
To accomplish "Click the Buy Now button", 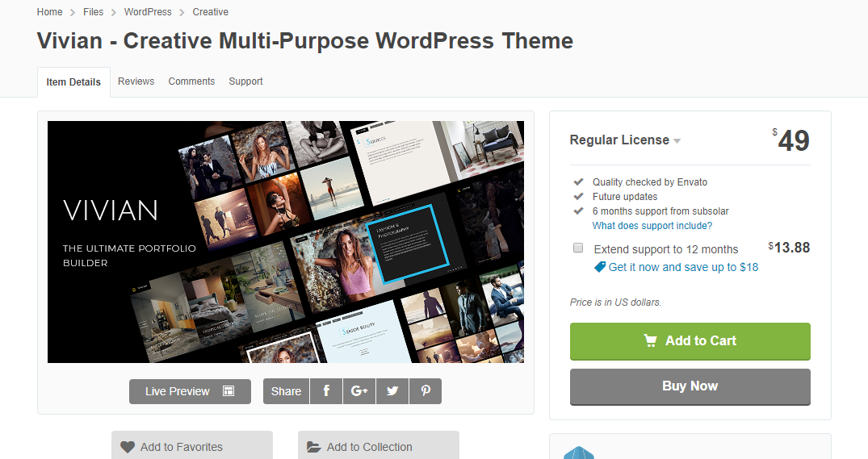I will [x=690, y=386].
